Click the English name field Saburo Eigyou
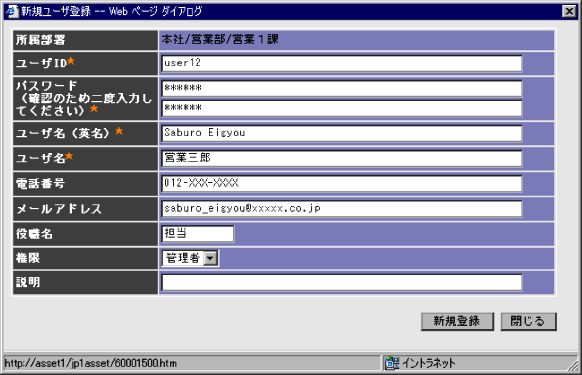Screen dimensions: 582x375 (x=342, y=133)
